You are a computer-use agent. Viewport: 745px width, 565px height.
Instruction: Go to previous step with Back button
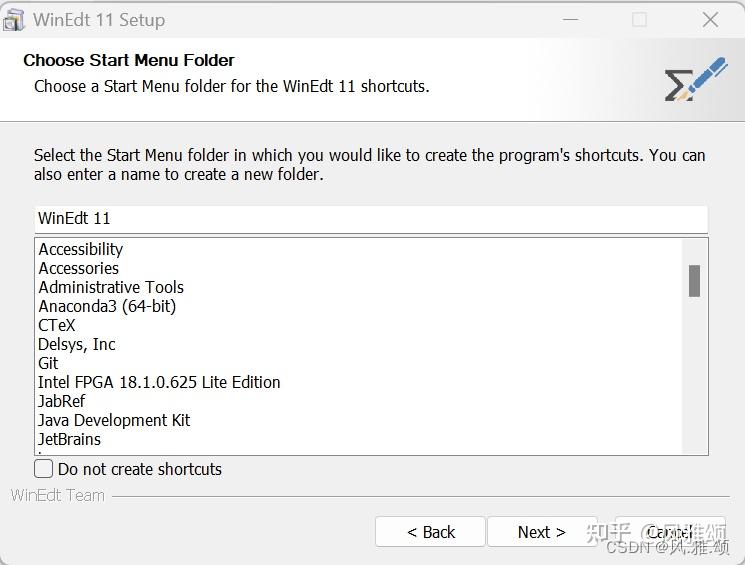(x=430, y=532)
